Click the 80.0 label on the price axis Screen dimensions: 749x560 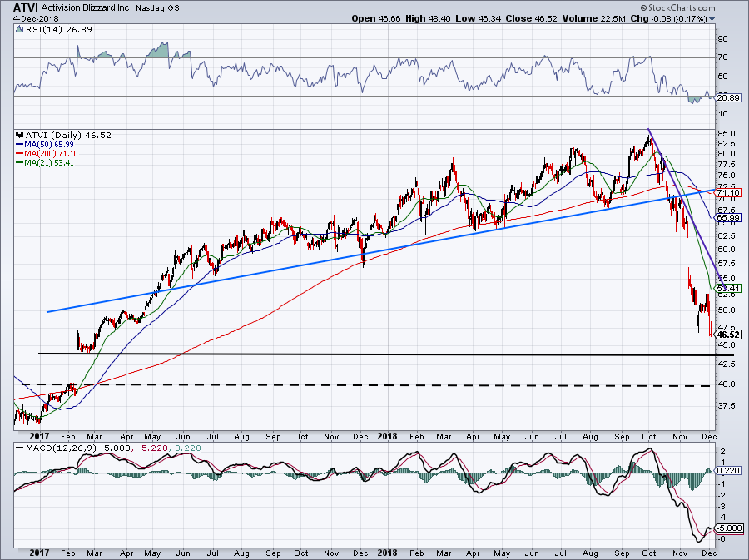(726, 154)
